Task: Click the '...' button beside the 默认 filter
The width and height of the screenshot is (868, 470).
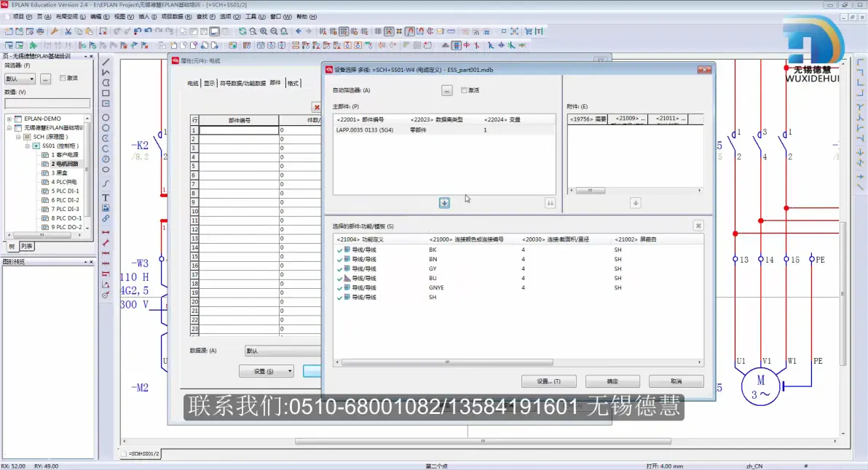Action: pos(45,79)
